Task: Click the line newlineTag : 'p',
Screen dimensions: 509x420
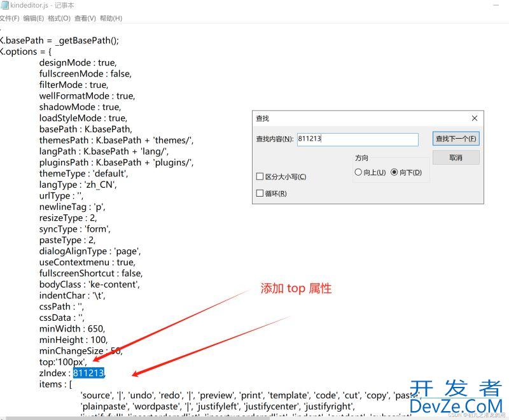Action: coord(72,207)
